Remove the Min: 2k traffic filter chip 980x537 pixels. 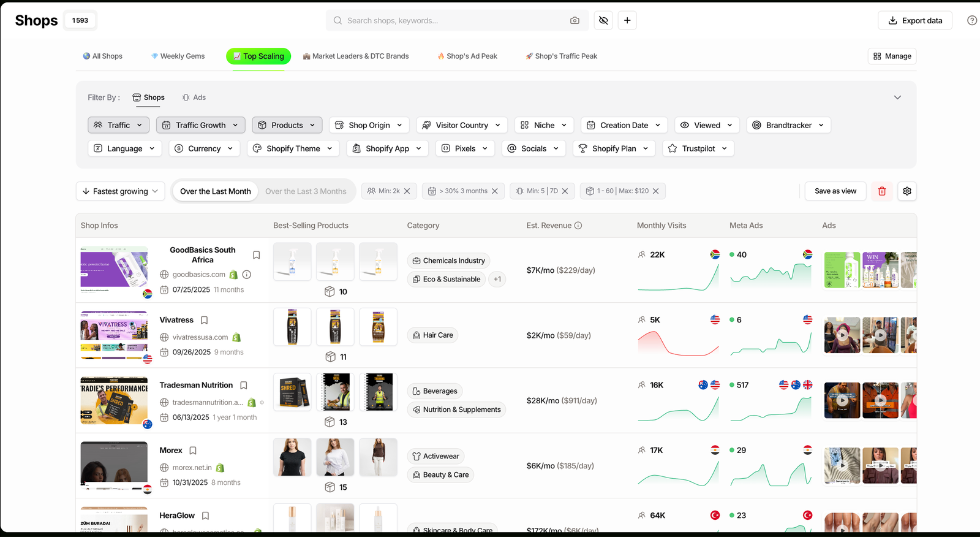point(407,191)
